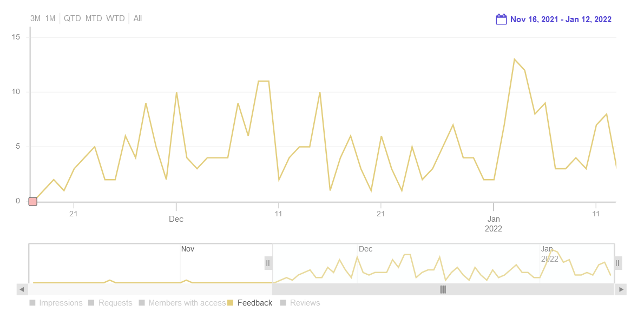Viewport: 644px width, 318px height.
Task: Click the left navigator range handle
Action: click(x=268, y=263)
